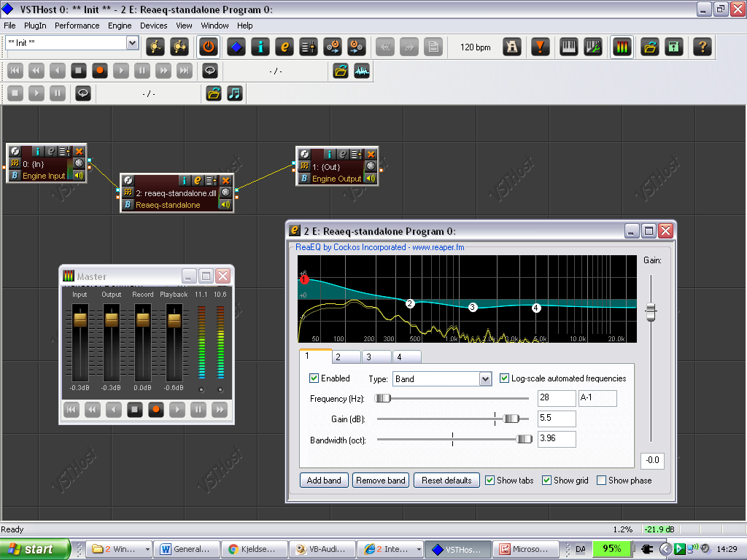
Task: Open the MIDI keyboard bar icon
Action: pos(568,47)
